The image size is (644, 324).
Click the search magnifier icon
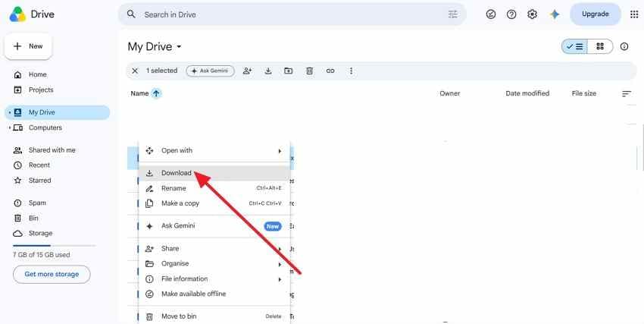tap(131, 14)
